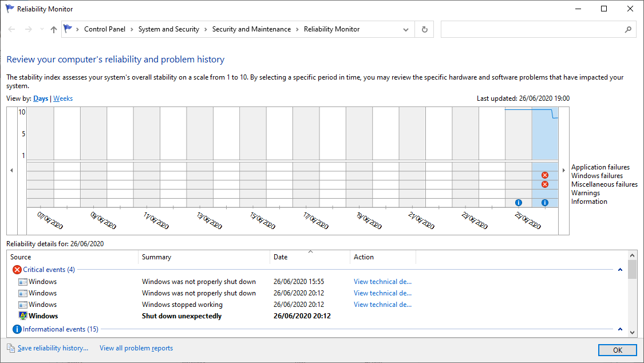Click the Reliability Monitor title bar flag icon
The width and height of the screenshot is (644, 363).
click(x=10, y=9)
